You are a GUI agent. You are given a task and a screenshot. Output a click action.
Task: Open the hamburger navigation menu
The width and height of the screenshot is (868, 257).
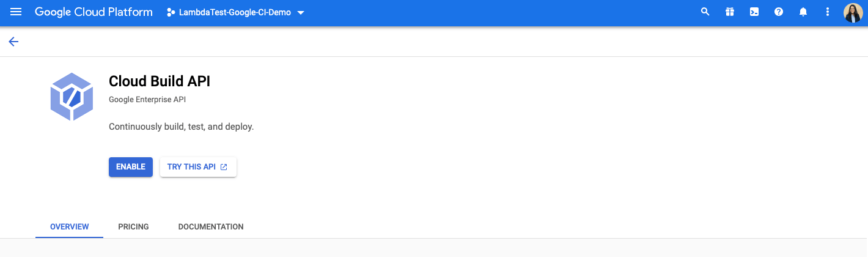pos(16,12)
